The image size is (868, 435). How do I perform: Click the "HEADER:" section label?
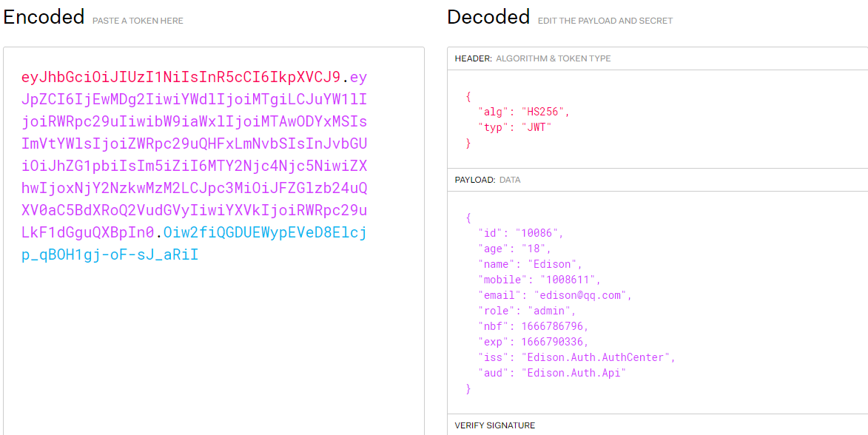474,58
